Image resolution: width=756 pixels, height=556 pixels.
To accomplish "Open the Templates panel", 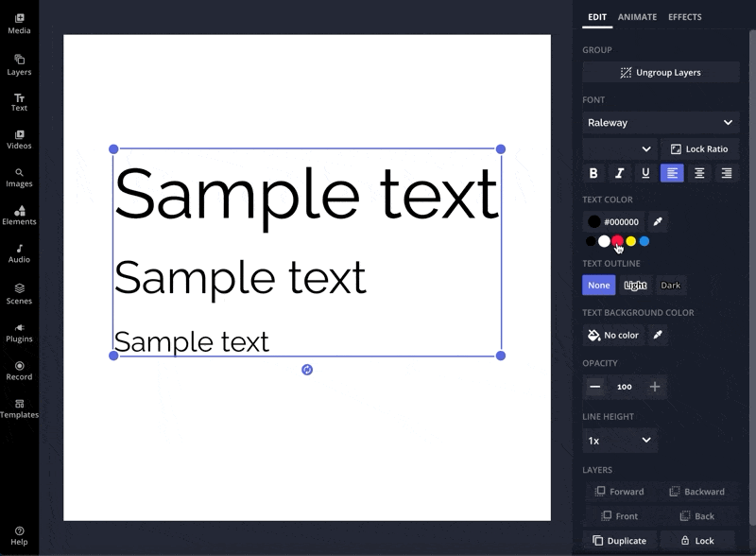I will pyautogui.click(x=19, y=408).
